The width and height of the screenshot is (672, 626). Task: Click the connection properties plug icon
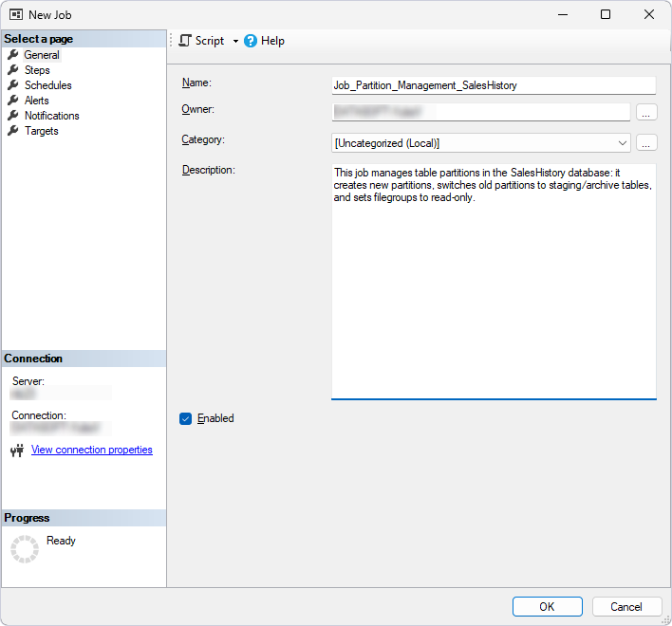tap(17, 451)
